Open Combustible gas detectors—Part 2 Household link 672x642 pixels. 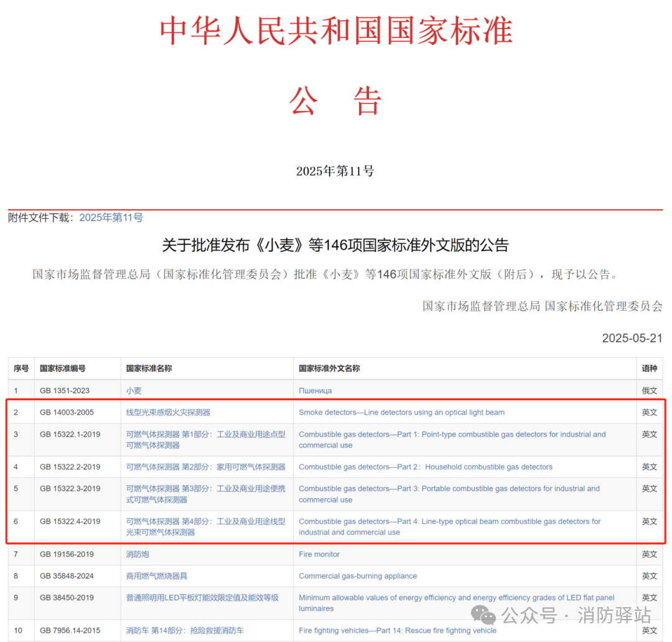coord(426,466)
